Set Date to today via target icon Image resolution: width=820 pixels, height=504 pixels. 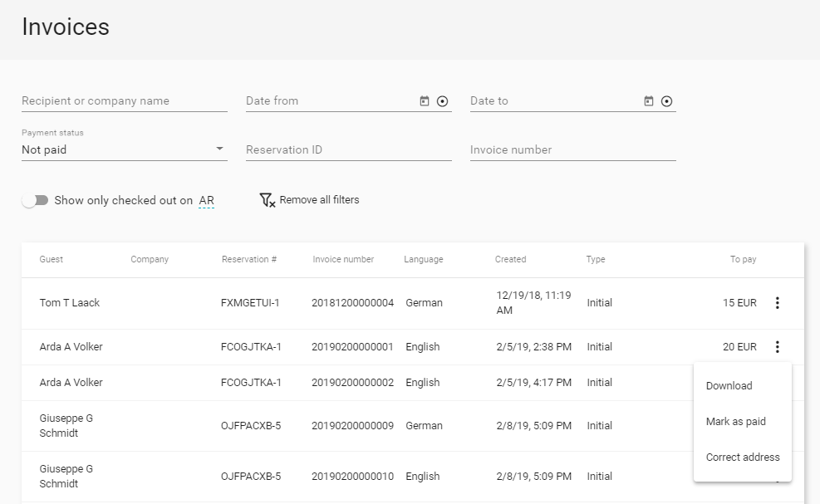[667, 101]
